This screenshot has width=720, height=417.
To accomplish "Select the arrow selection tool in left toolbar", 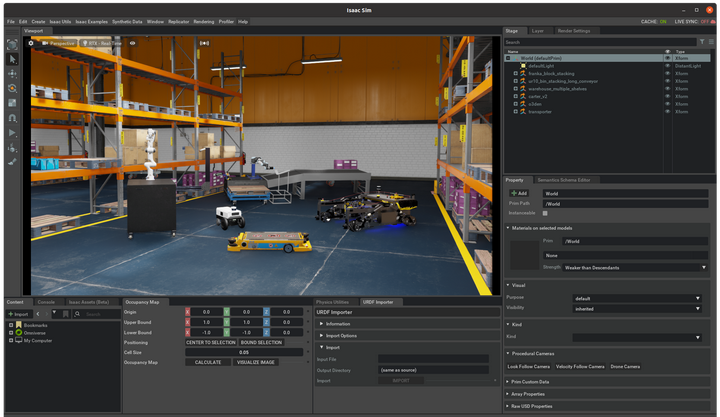I will point(12,59).
